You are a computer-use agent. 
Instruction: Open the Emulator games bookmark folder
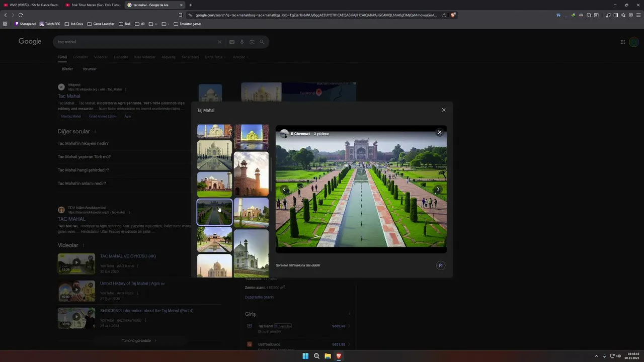187,24
